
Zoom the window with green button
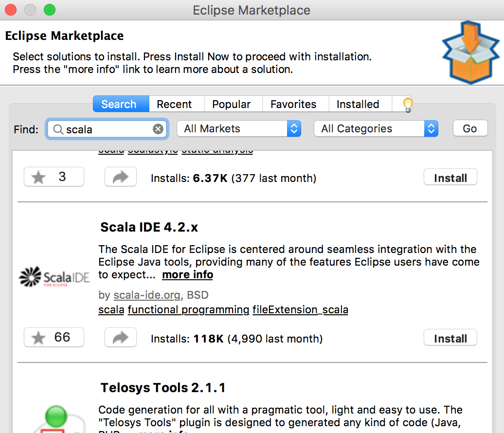[x=50, y=10]
